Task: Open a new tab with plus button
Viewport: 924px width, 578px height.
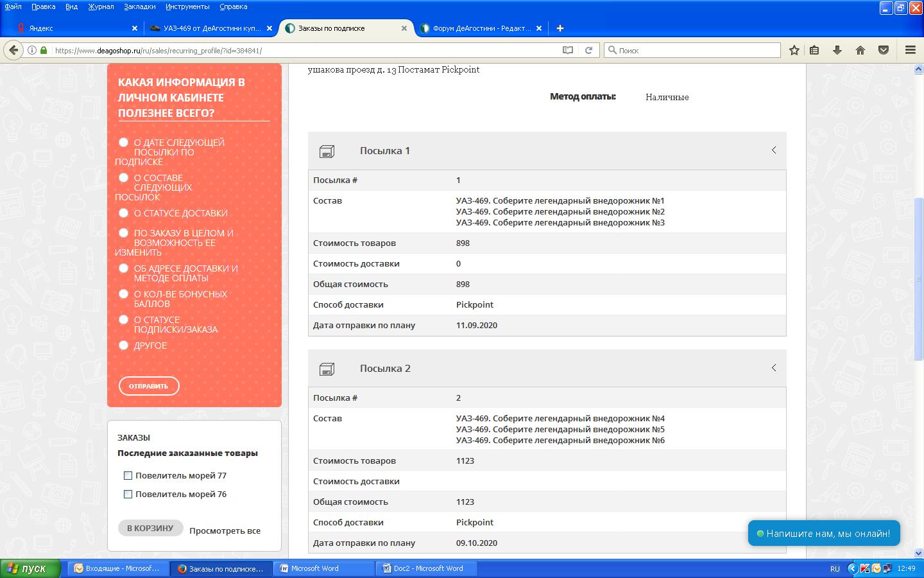Action: pos(560,28)
